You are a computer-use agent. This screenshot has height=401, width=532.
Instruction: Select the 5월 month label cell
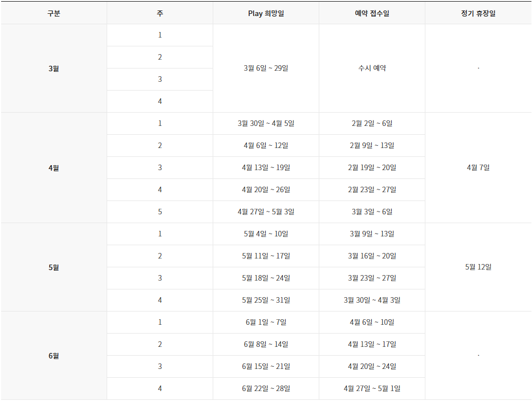point(54,267)
